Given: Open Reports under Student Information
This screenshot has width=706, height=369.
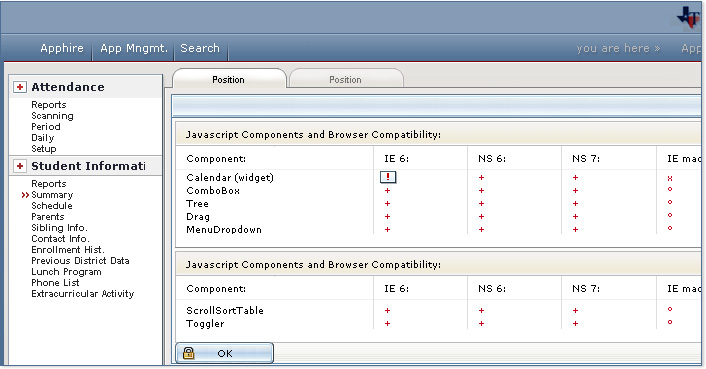Looking at the screenshot, I should coord(49,184).
